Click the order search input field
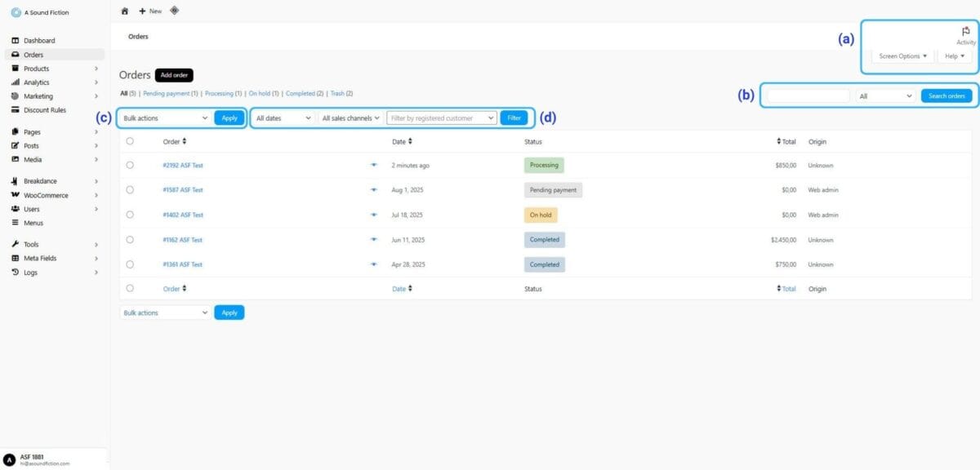The image size is (980, 470). point(808,95)
